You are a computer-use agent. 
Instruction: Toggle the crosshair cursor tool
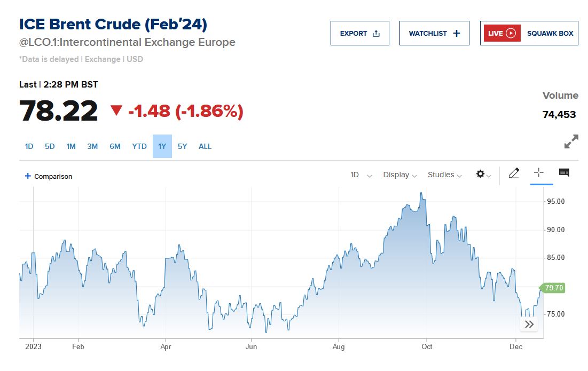pos(539,172)
